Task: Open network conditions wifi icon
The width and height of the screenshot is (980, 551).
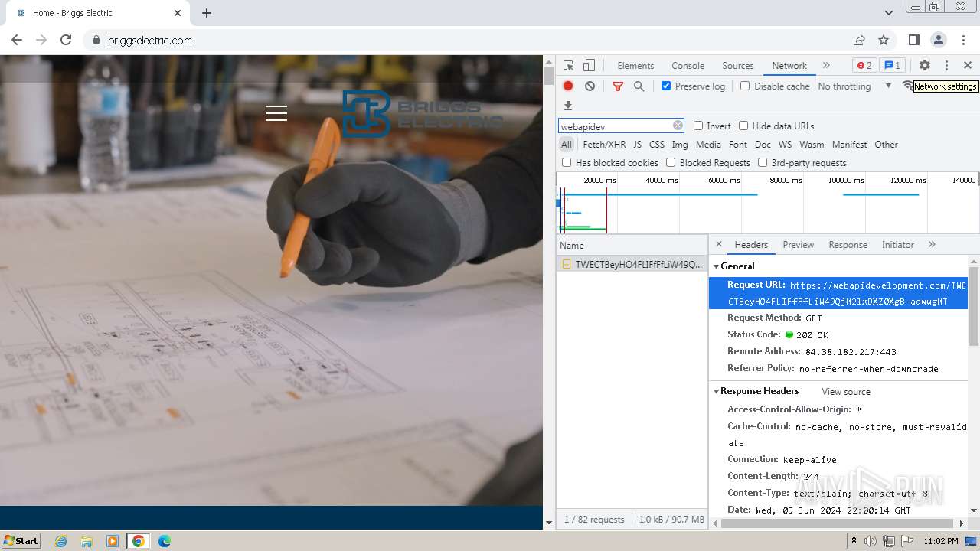Action: [907, 86]
